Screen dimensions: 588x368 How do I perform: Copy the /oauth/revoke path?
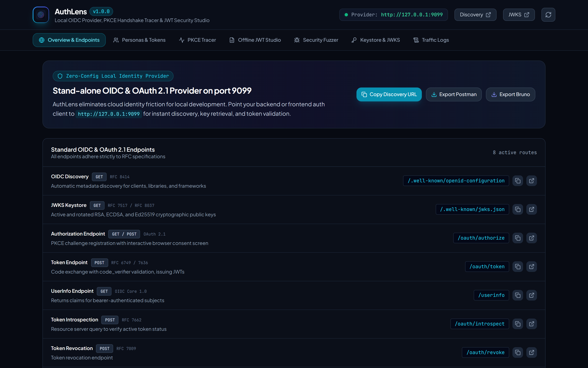(x=518, y=352)
